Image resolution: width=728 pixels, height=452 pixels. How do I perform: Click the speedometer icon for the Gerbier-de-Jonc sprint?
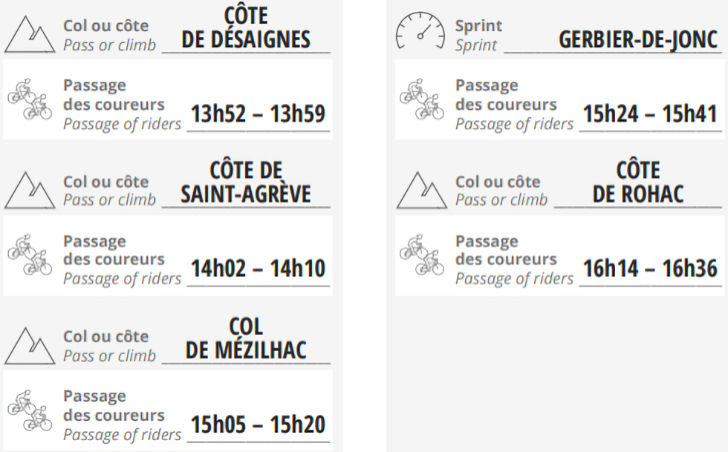[420, 32]
